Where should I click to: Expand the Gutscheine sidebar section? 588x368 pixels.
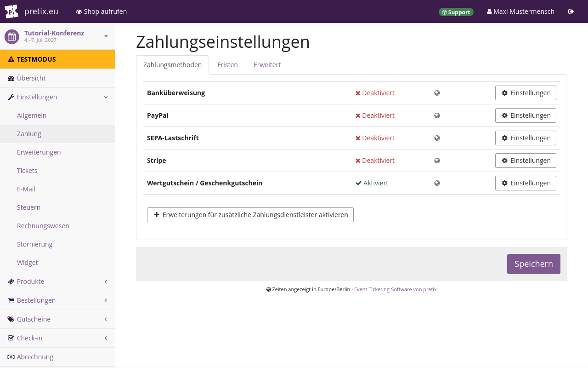point(106,319)
